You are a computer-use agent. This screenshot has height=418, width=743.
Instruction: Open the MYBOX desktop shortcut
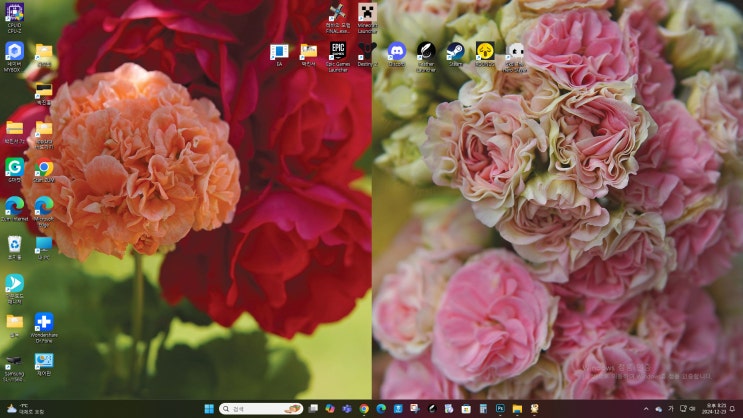(14, 56)
